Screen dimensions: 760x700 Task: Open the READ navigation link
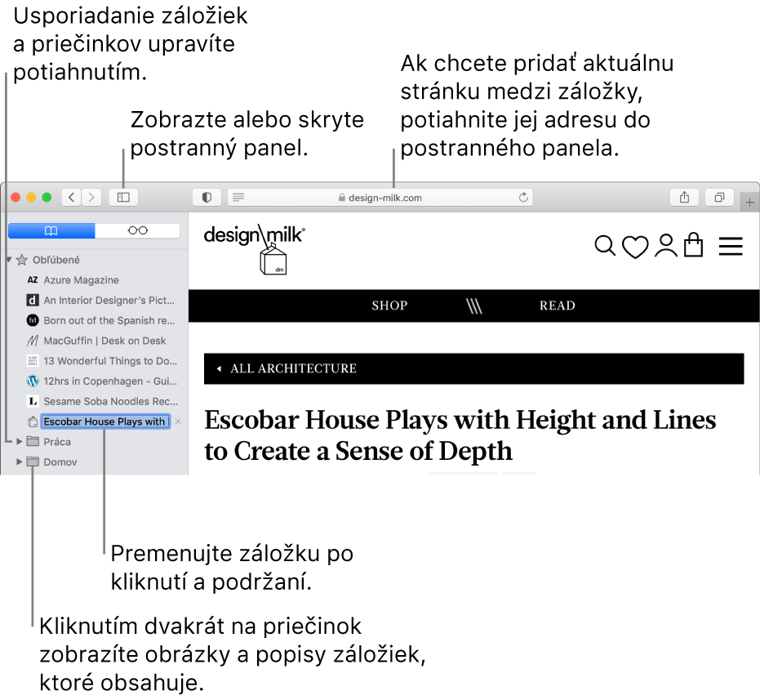557,306
